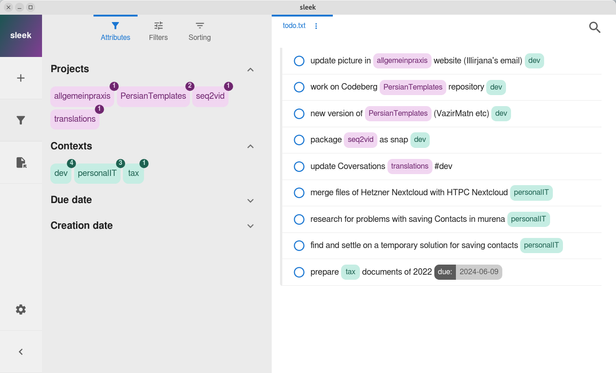Viewport: 616px width, 373px height.
Task: Open the three-dot menu beside todo.txt
Action: [x=316, y=26]
